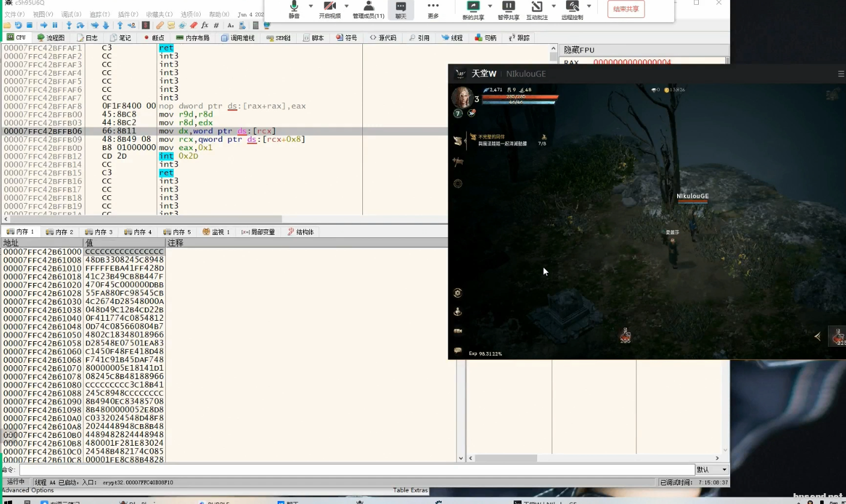Click the 结束共享 end sharing button
This screenshot has width=846, height=504.
coord(625,8)
